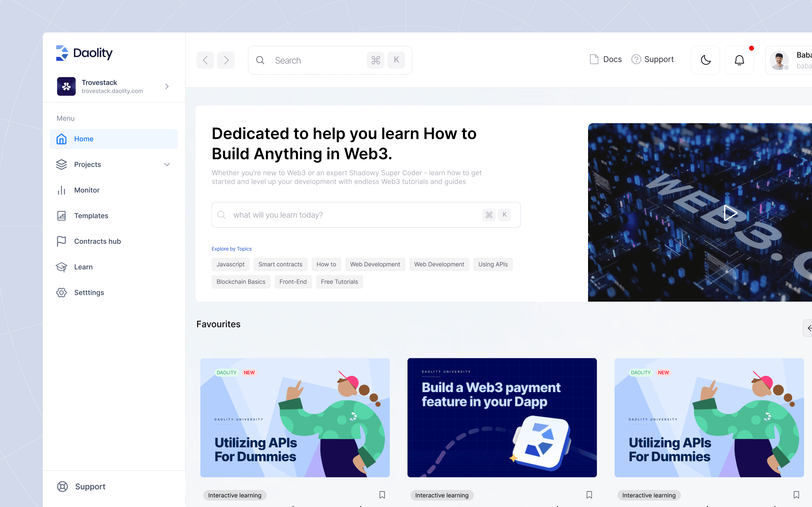Bookmark the Web3 payment feature course
812x507 pixels.
pyautogui.click(x=589, y=495)
